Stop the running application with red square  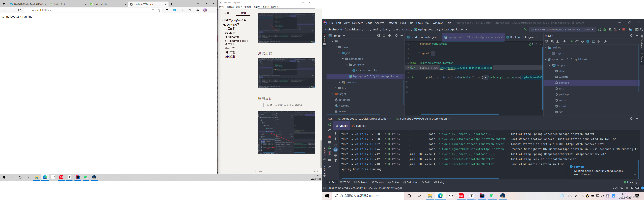point(330,137)
